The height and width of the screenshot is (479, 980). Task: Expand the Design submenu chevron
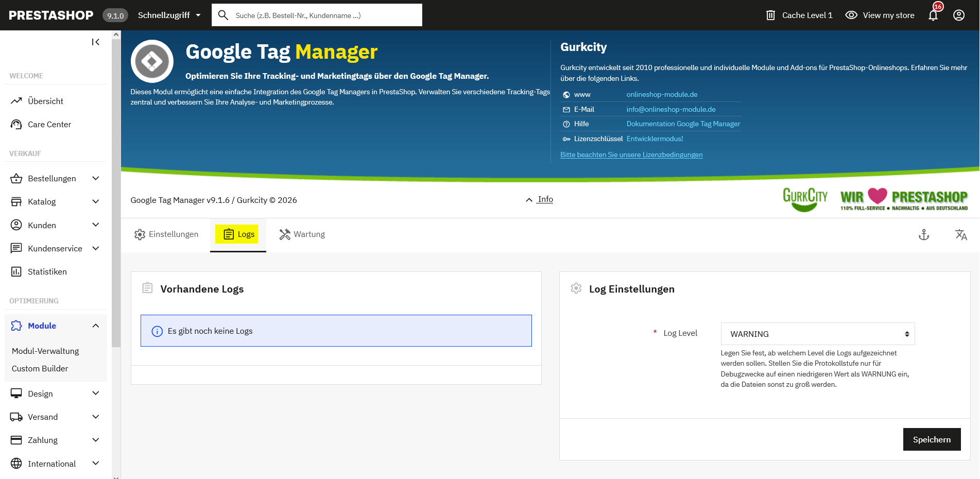coord(95,394)
